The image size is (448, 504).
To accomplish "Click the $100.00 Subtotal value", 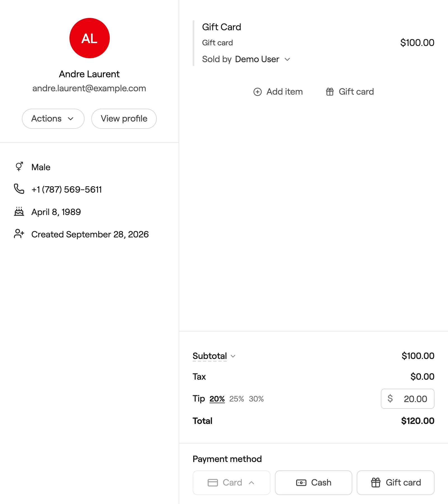I will coord(418,356).
